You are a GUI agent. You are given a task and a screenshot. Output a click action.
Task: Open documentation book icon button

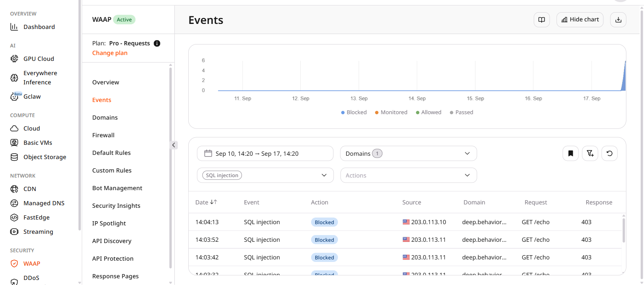pyautogui.click(x=542, y=20)
